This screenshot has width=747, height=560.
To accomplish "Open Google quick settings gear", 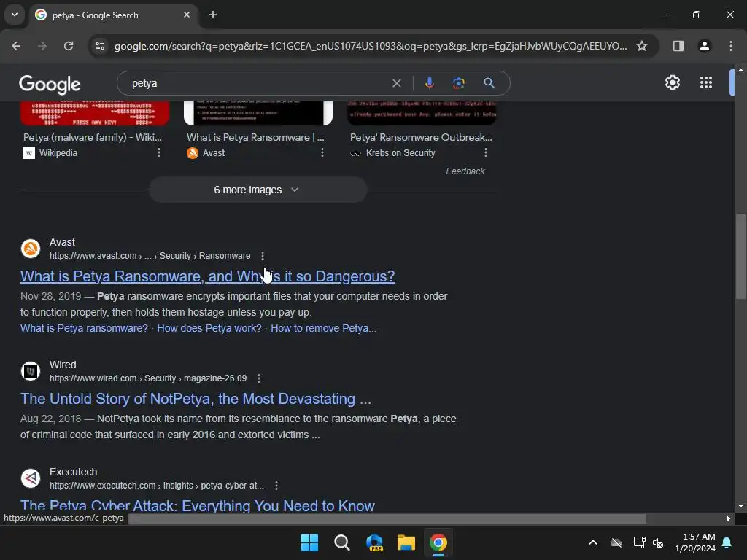I will [x=672, y=82].
